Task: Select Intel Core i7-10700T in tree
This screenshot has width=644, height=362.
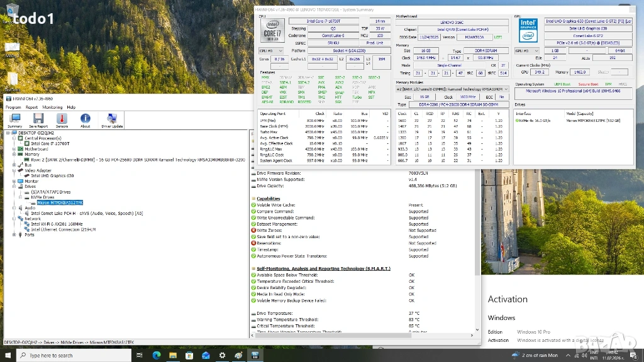Action: [x=50, y=144]
